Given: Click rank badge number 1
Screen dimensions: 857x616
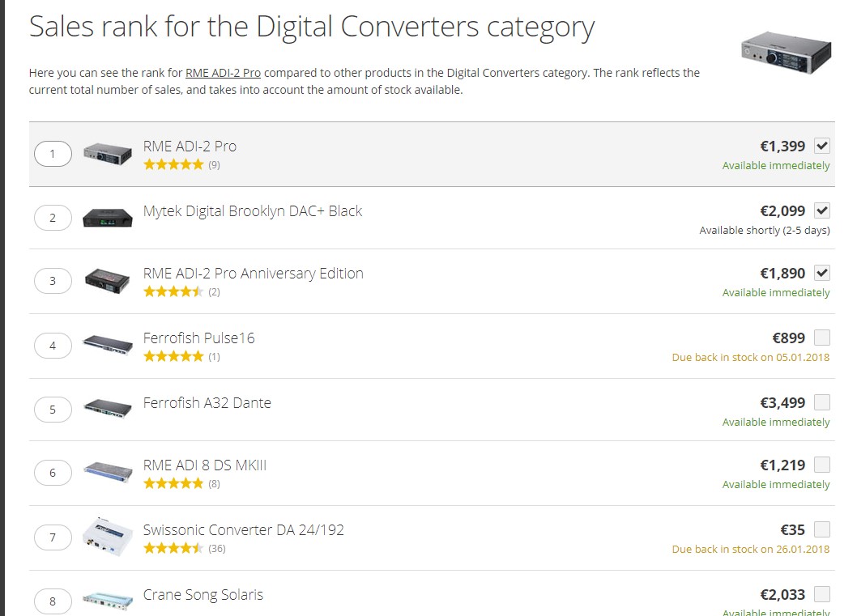Looking at the screenshot, I should click(x=53, y=154).
